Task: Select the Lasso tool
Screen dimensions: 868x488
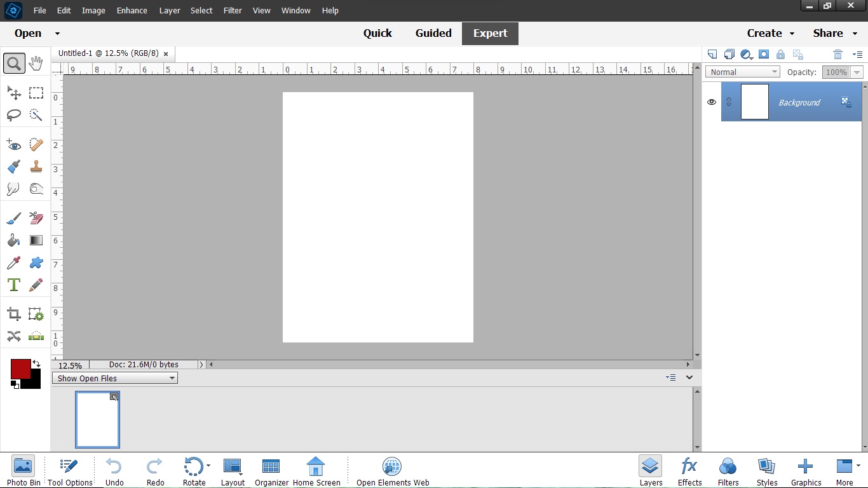Action: [x=13, y=115]
